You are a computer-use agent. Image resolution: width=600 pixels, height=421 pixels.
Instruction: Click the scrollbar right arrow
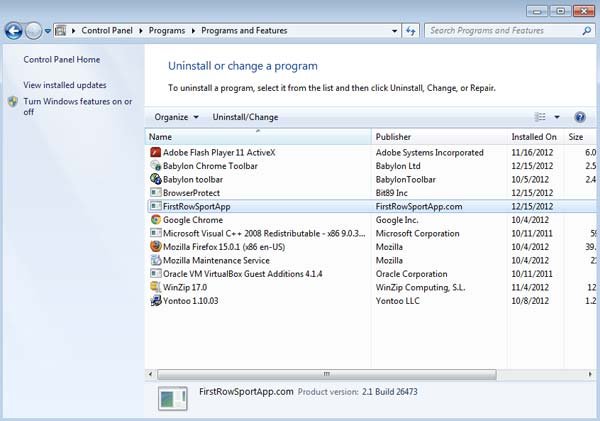tap(590, 374)
